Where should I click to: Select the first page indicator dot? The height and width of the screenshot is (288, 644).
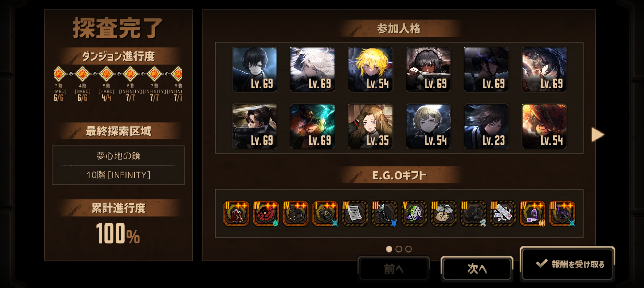pos(389,249)
